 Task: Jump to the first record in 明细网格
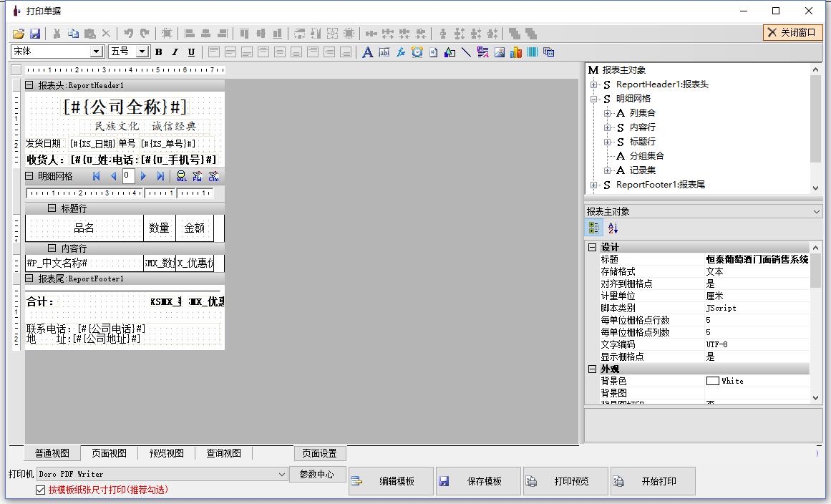[97, 176]
